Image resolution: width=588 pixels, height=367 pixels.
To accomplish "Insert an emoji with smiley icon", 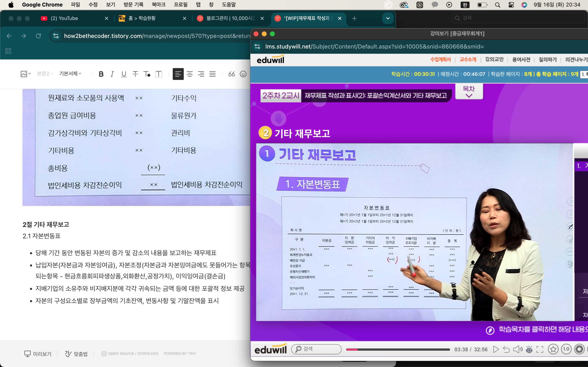I will (243, 74).
